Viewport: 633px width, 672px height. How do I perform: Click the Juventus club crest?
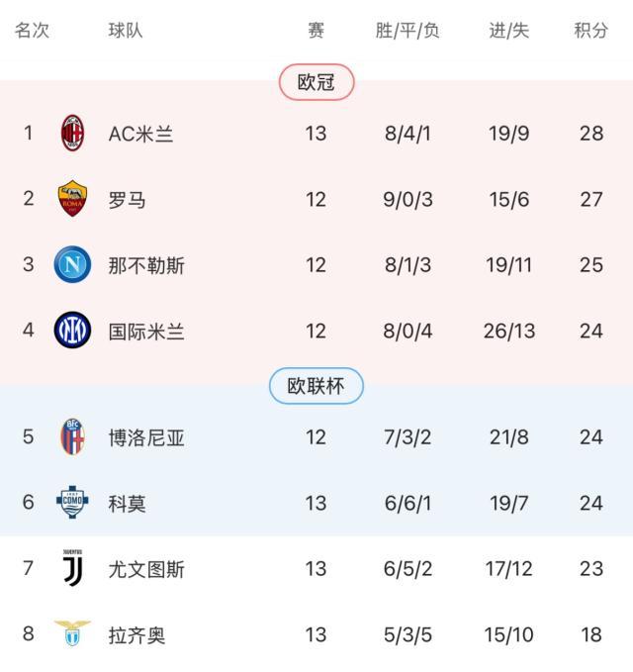pyautogui.click(x=72, y=568)
